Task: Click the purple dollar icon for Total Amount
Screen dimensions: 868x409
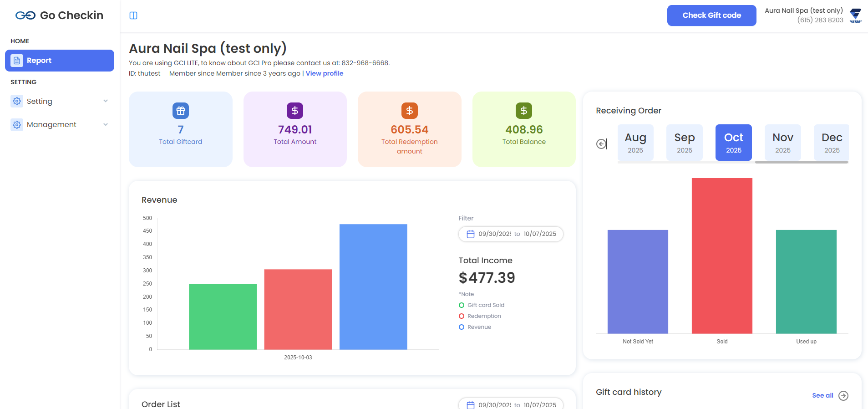Action: 295,111
